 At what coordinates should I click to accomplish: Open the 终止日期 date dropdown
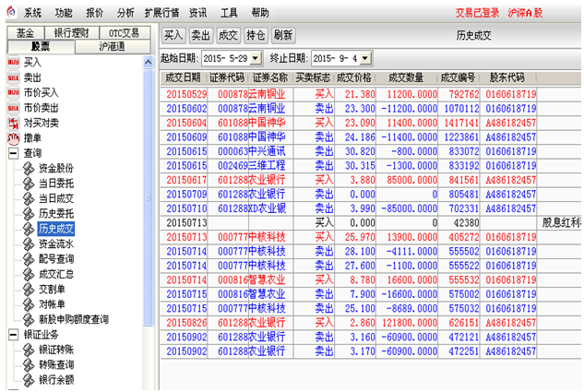click(x=365, y=58)
